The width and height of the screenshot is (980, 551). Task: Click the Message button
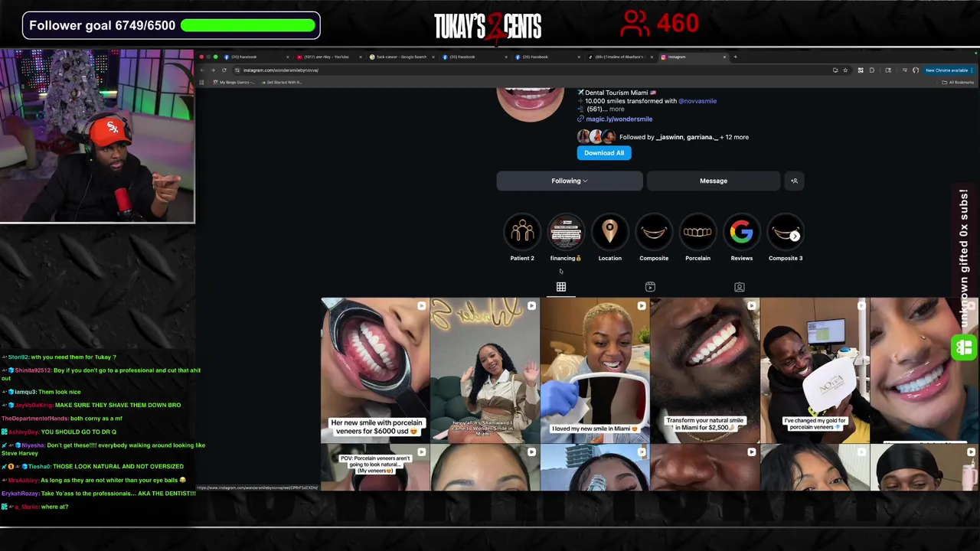(x=714, y=181)
